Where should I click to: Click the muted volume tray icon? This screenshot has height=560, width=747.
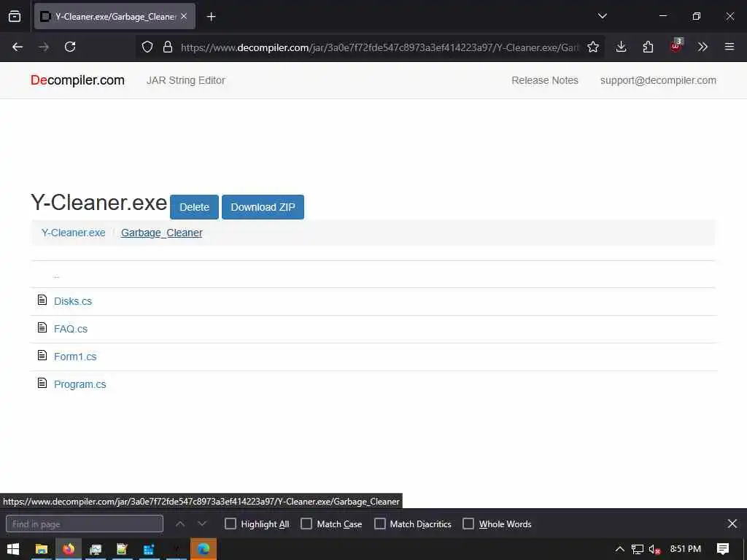[x=654, y=549]
